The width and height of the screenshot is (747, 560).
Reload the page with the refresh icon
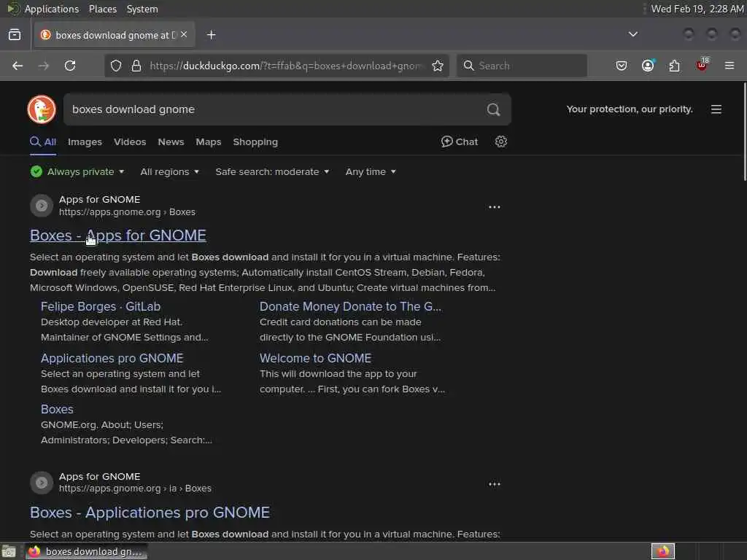pos(70,66)
